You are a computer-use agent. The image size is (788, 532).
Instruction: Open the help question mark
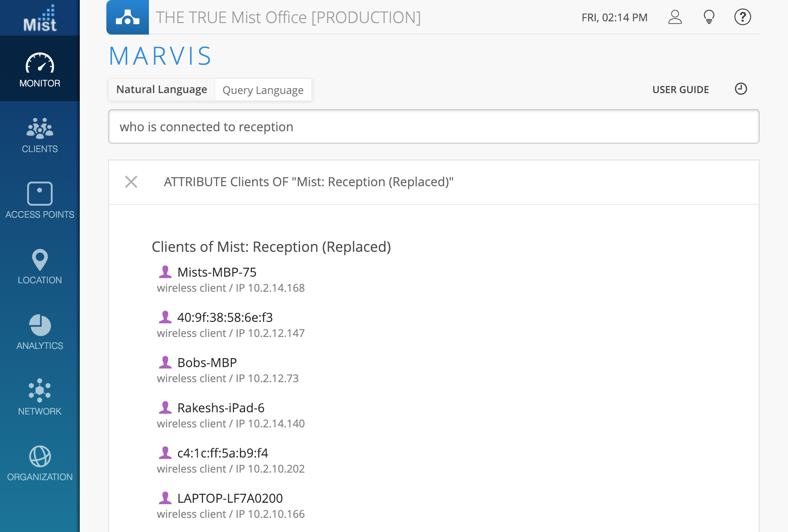click(x=743, y=17)
